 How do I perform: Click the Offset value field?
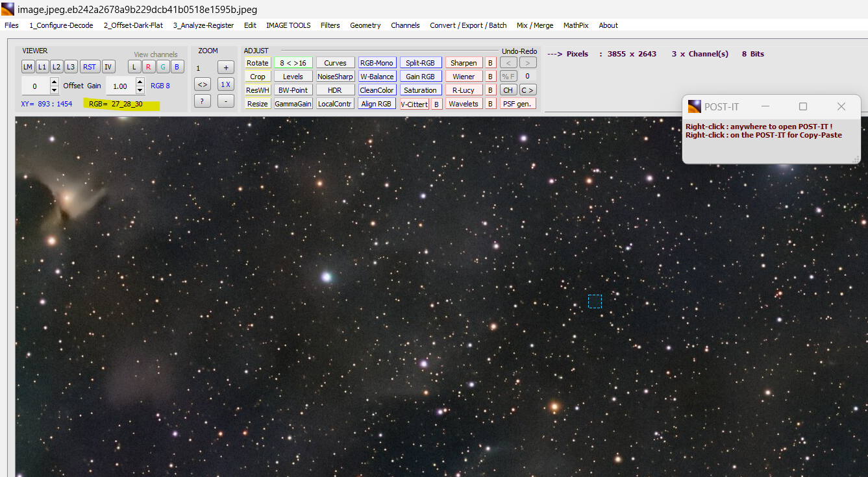(35, 86)
